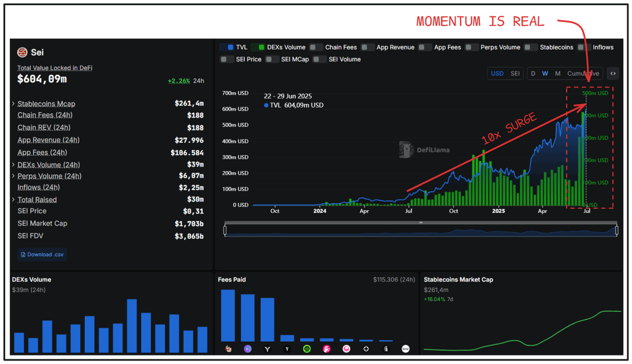
Task: Click the dark statue protocol icon under Fees Paid
Action: coord(386,349)
